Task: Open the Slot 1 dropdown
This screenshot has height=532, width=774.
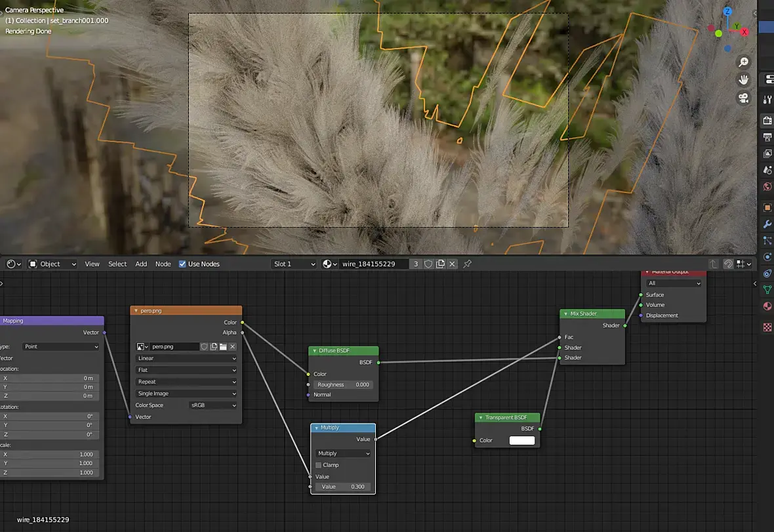Action: [x=294, y=264]
